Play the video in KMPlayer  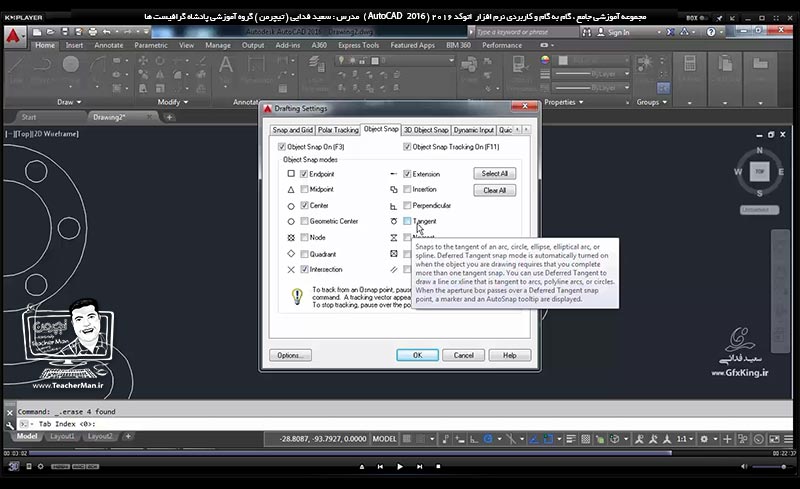coord(399,467)
